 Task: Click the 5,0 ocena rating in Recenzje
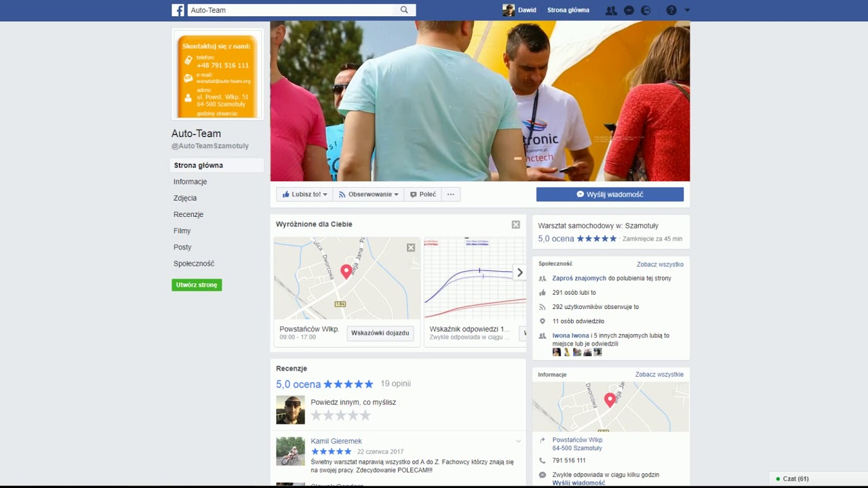[298, 384]
